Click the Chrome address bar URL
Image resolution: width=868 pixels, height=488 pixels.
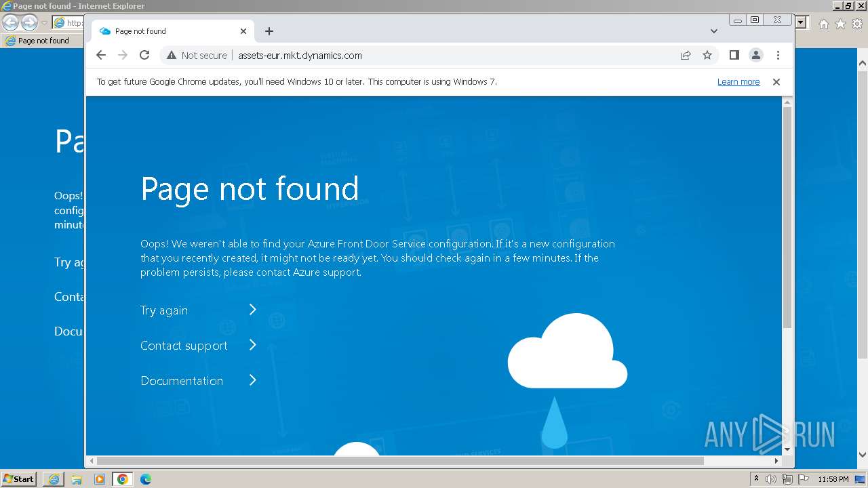click(300, 56)
